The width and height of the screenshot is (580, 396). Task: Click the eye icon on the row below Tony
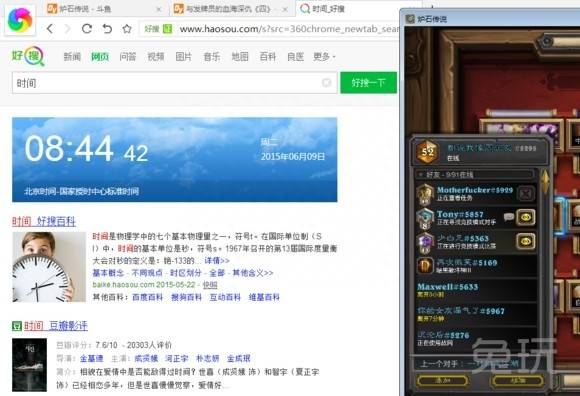click(526, 241)
